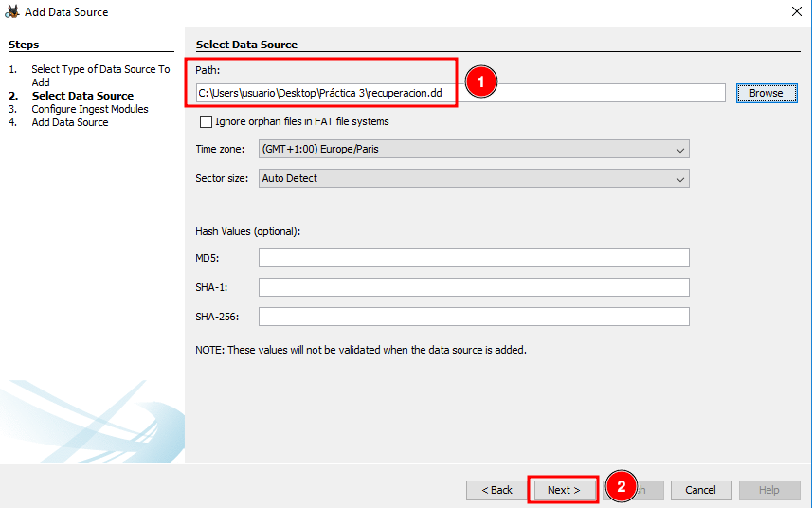
Task: Choose the Configure Ingest Modules step
Action: click(89, 109)
